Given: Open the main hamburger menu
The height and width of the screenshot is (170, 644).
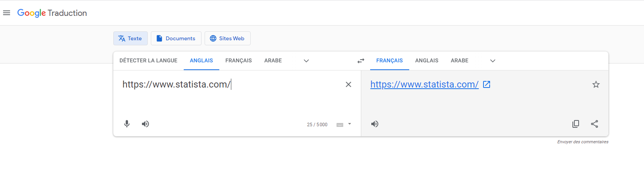Looking at the screenshot, I should (x=7, y=13).
